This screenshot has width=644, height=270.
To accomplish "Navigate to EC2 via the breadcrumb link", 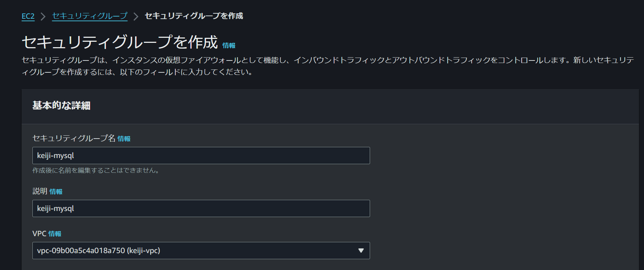I will (28, 16).
